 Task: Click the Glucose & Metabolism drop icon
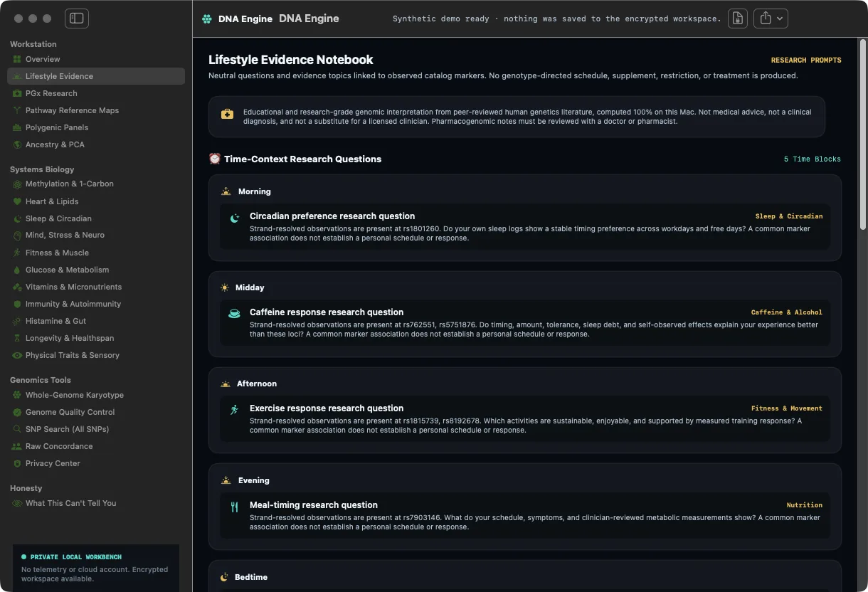pyautogui.click(x=17, y=270)
